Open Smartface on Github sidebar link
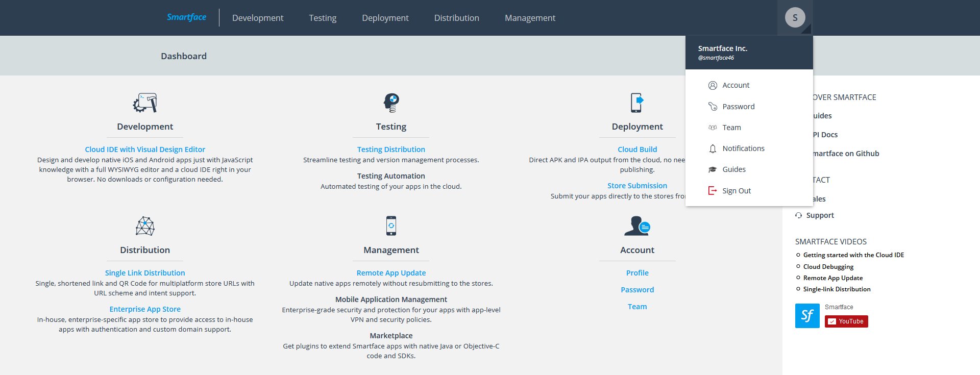Image resolution: width=980 pixels, height=375 pixels. [x=846, y=154]
